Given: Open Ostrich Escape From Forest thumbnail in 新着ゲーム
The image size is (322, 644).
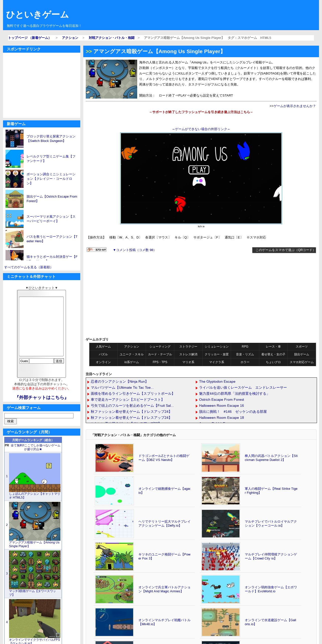Looking at the screenshot, I should [x=15, y=199].
